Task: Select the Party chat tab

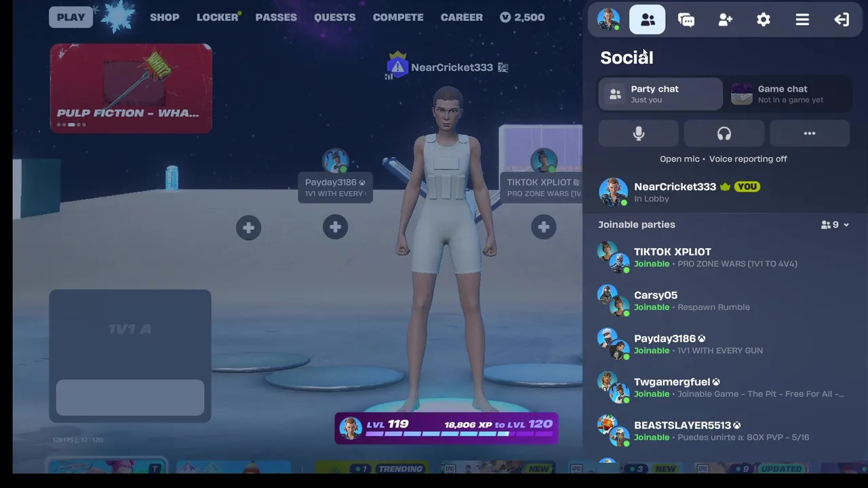Action: coord(660,94)
